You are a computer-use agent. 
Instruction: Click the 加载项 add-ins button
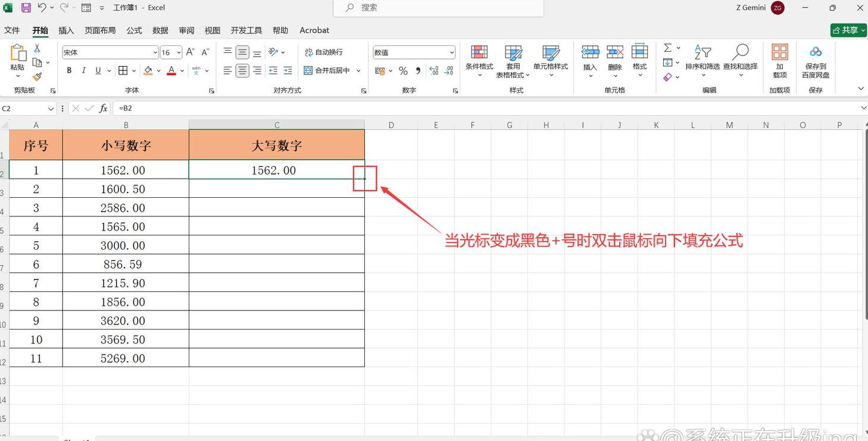pos(779,61)
